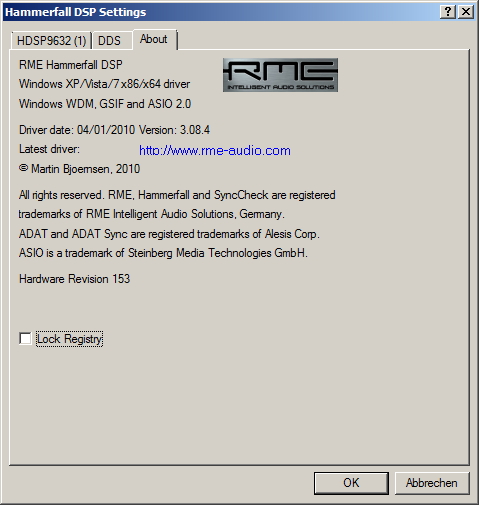This screenshot has width=479, height=505.
Task: Click the Martin Bjoernsen copyright line
Action: (x=79, y=169)
